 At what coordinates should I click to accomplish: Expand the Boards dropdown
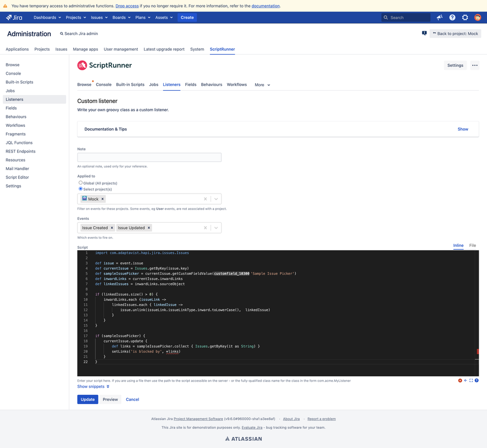121,18
